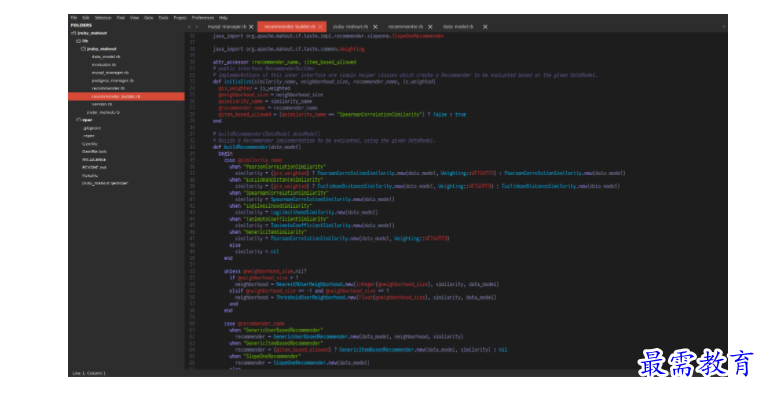
Task: Select highlighted recommender_builder.rb in sidebar
Action: [x=126, y=97]
